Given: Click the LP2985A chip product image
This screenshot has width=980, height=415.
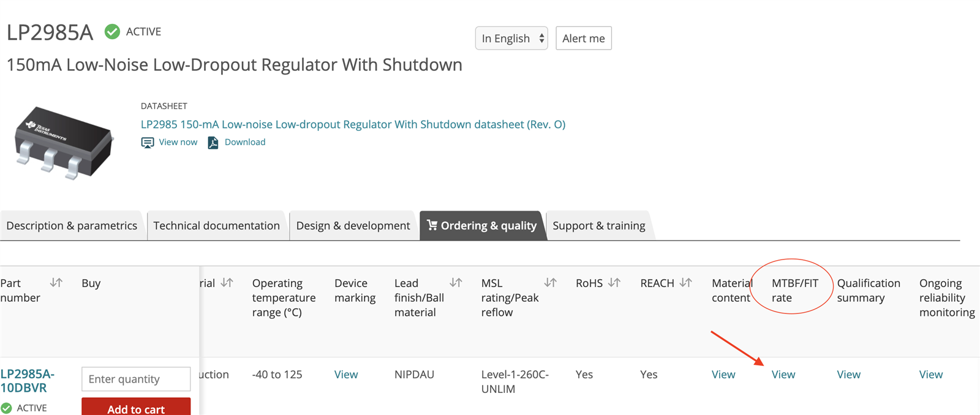Looking at the screenshot, I should (x=64, y=143).
